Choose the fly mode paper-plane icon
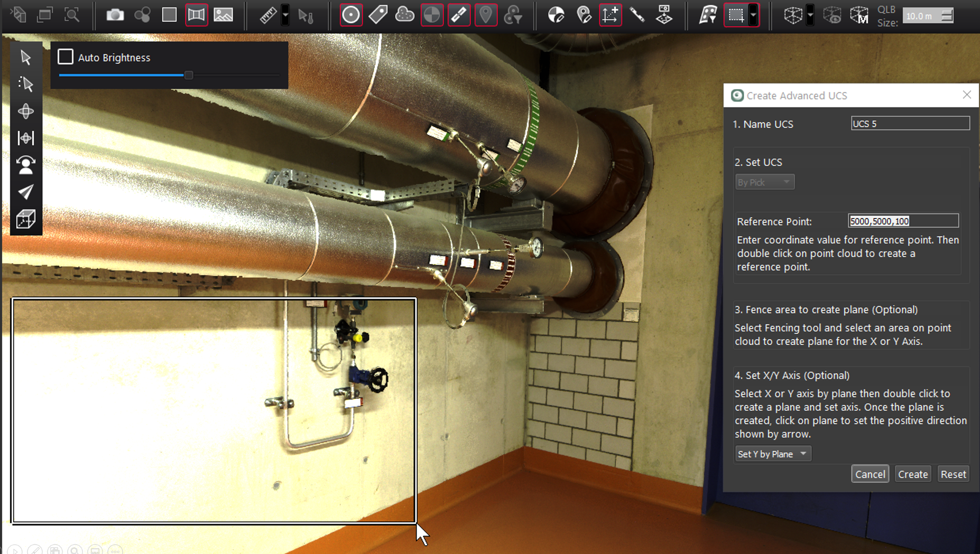980x554 pixels. point(25,192)
